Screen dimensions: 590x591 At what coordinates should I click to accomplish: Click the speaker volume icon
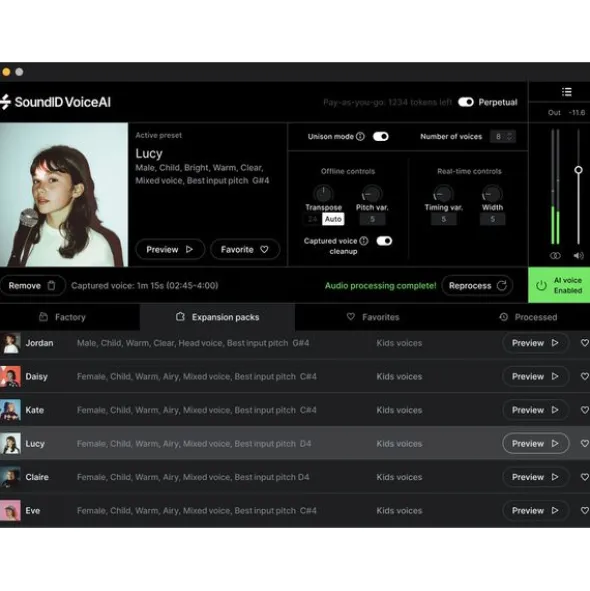pos(578,256)
